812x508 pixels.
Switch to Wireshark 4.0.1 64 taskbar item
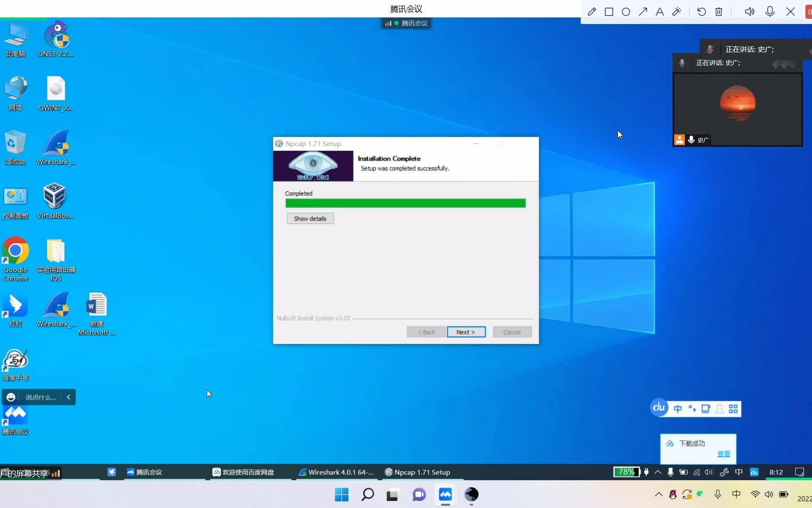coord(336,472)
